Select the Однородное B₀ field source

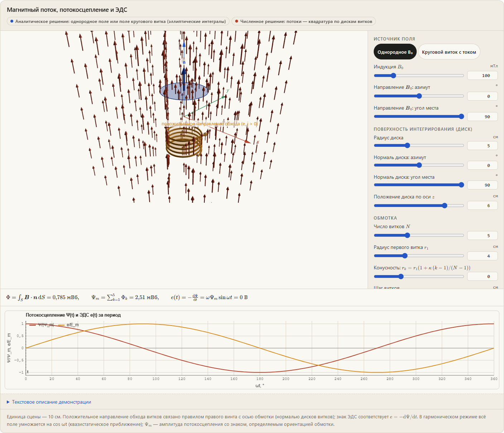395,52
